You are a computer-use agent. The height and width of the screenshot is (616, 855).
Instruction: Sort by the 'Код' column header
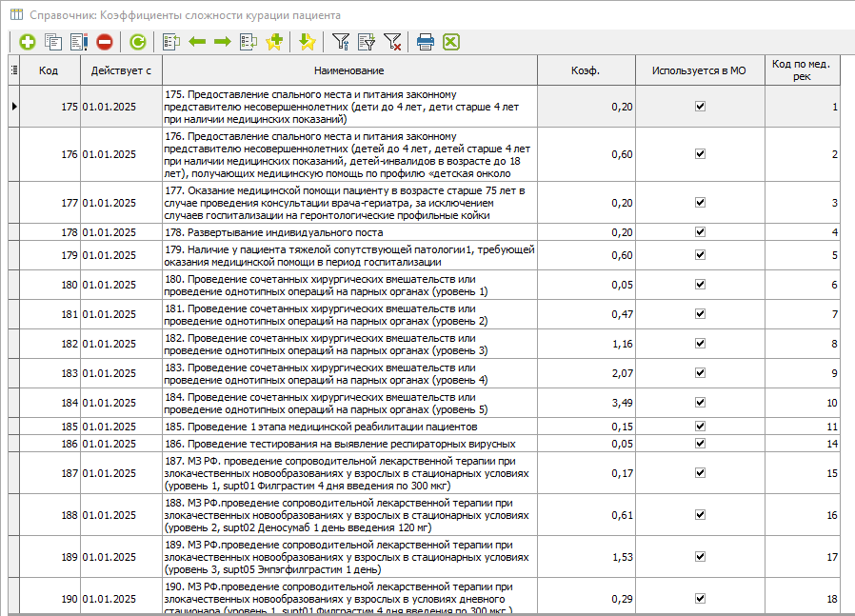50,70
